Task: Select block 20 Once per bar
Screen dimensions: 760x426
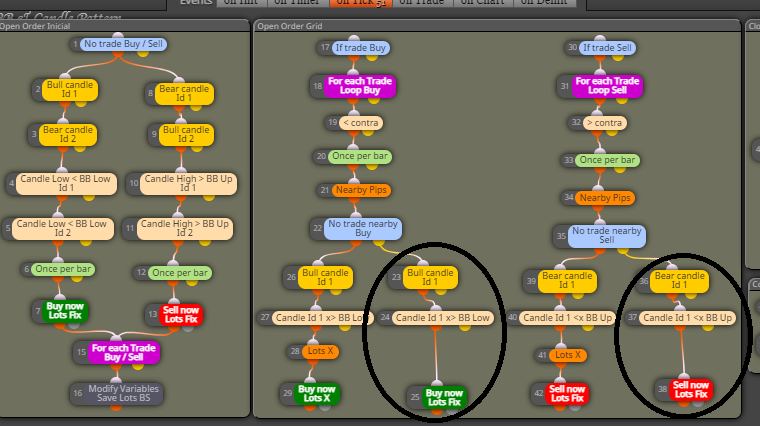Action: coord(360,156)
